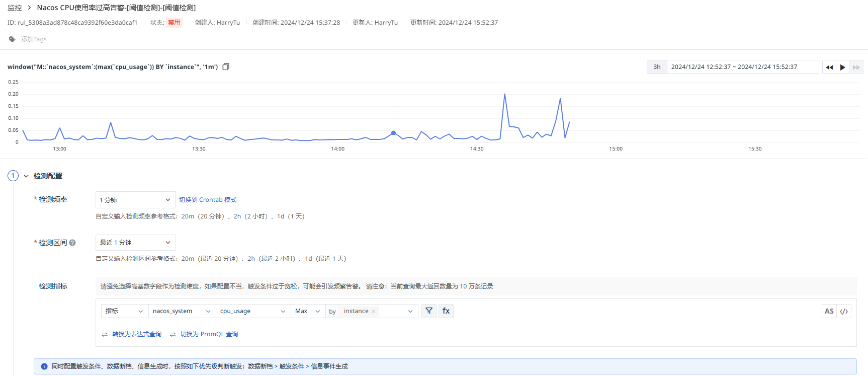Open help for detection interval

(72, 243)
